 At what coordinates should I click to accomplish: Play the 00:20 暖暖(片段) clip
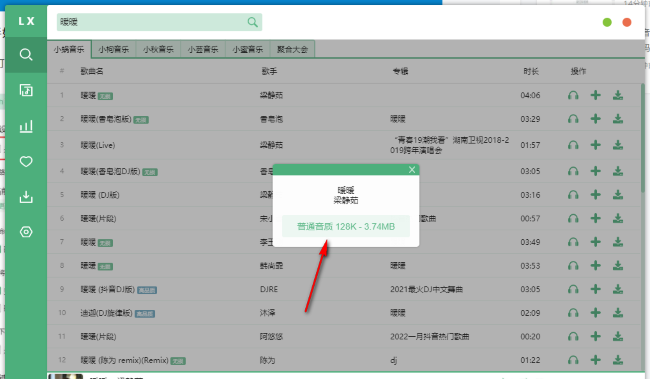pos(573,336)
